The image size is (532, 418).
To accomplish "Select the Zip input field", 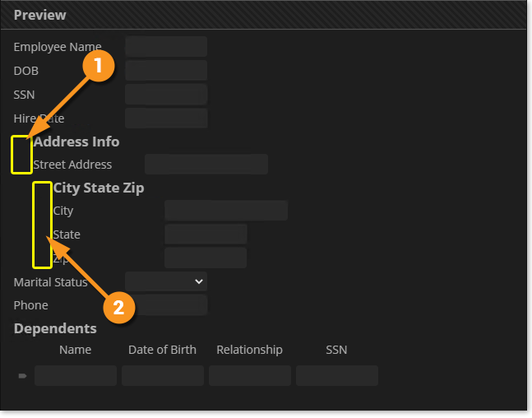I will coord(206,258).
